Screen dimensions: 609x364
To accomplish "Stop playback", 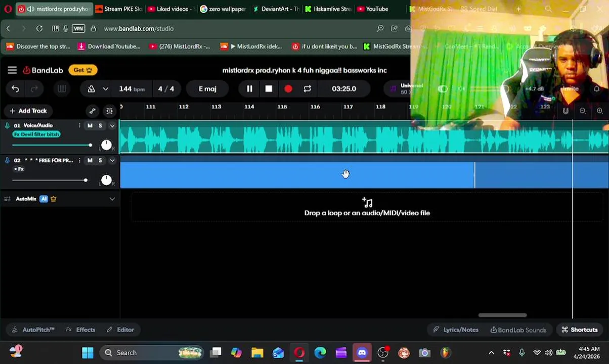I will click(269, 89).
